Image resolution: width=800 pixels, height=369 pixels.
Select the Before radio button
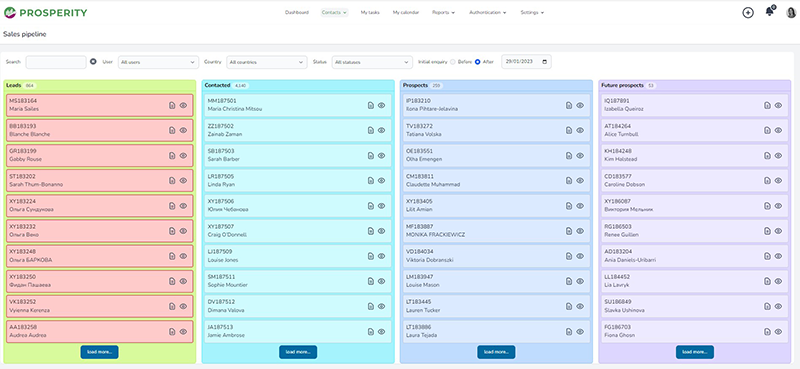pos(453,62)
